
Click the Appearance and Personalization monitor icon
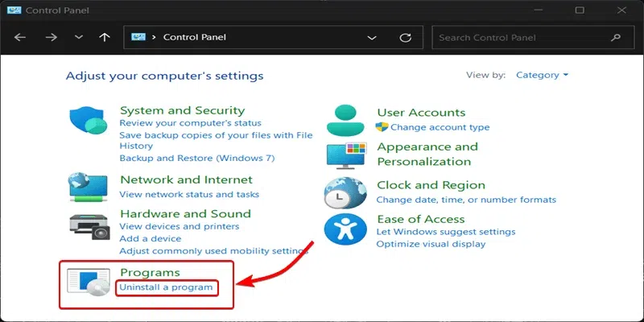click(x=346, y=155)
